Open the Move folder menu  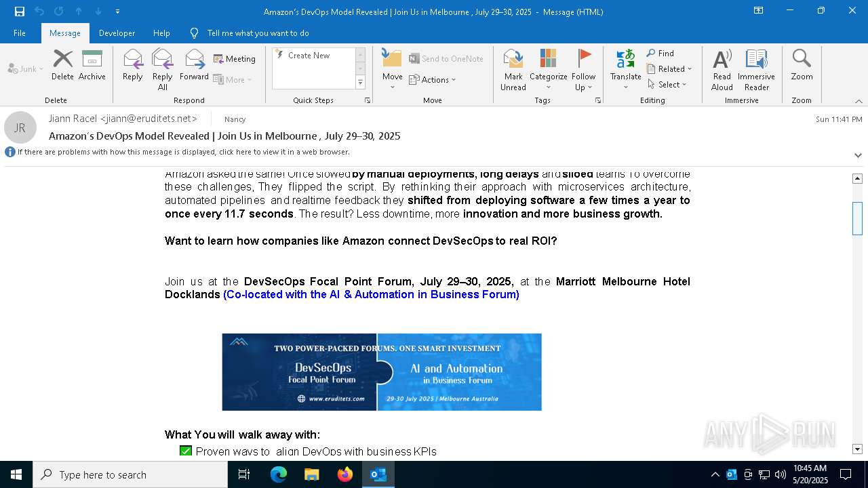[x=393, y=70]
